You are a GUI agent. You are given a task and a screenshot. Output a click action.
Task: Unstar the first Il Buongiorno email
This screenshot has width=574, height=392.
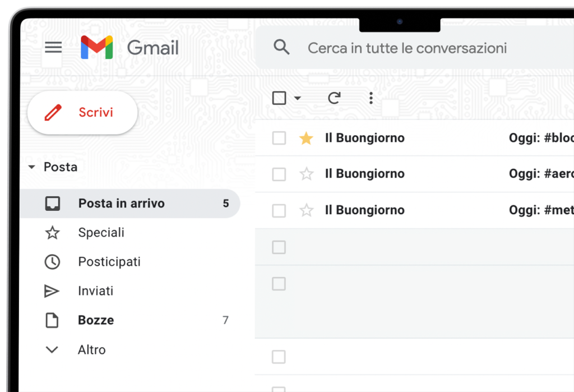tap(306, 138)
